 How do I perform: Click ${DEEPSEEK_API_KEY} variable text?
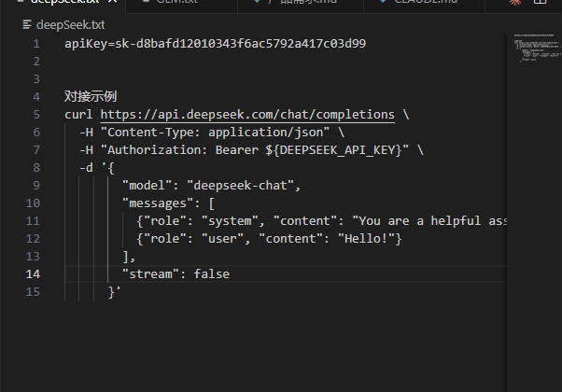[333, 150]
